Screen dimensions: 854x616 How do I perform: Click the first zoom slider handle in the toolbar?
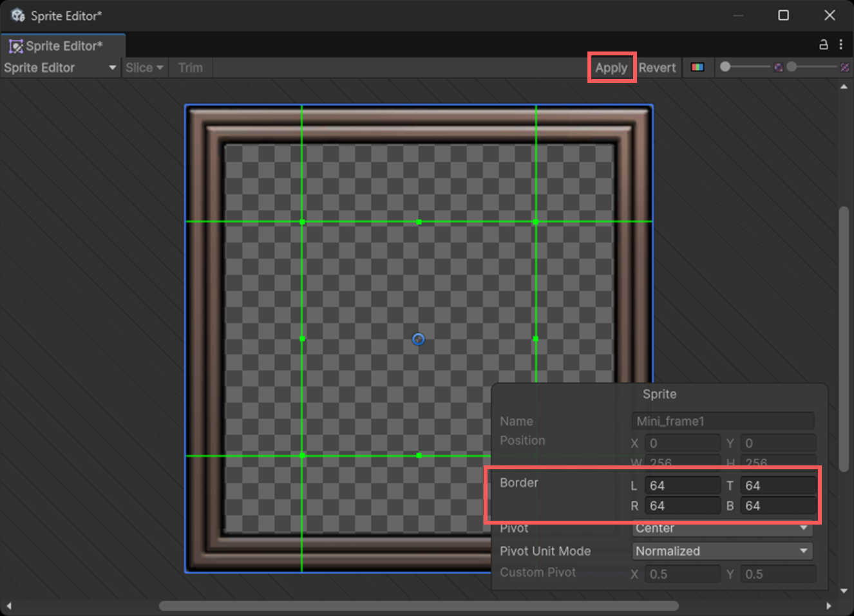725,67
